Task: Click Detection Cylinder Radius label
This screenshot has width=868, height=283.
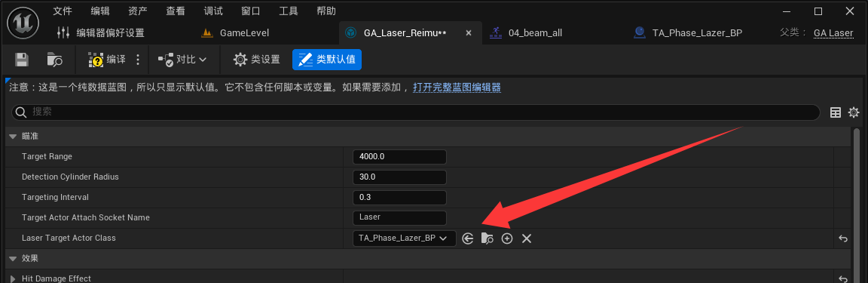Action: tap(70, 177)
